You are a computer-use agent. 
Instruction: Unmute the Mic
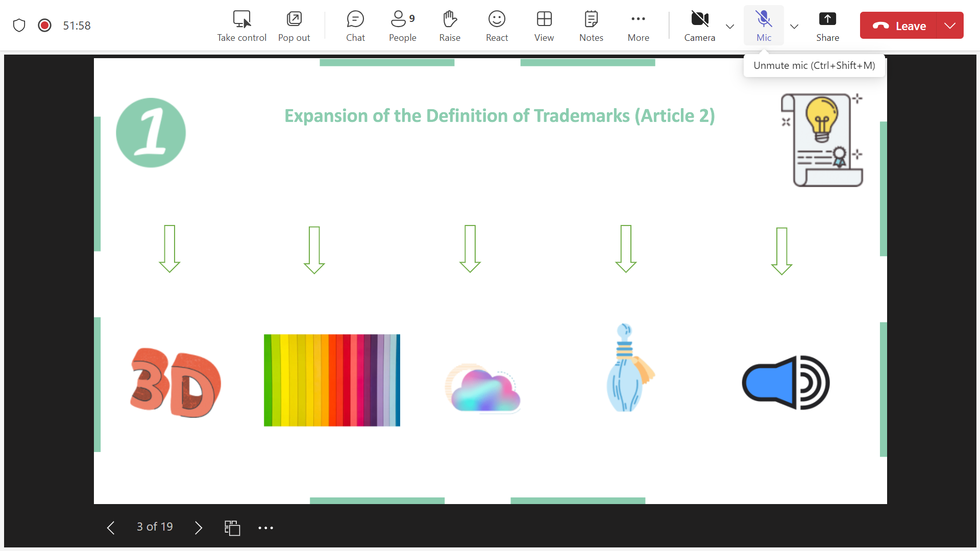tap(764, 26)
